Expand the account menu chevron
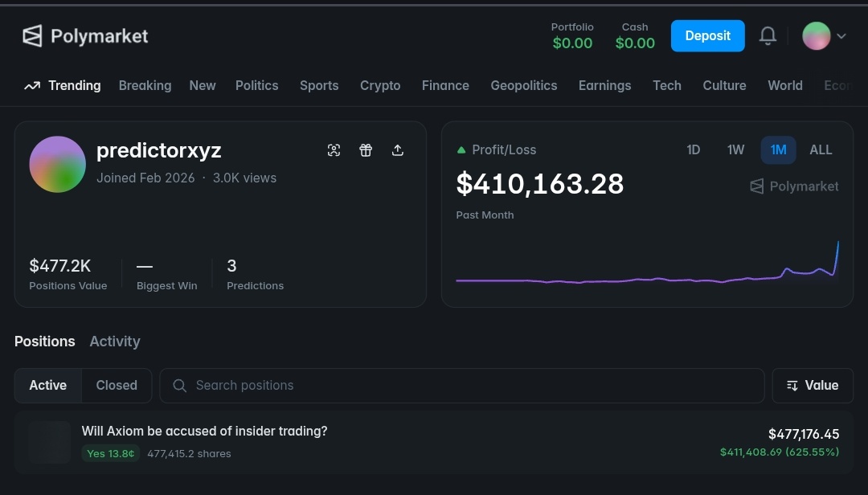Screen dimensions: 868x495 coord(841,36)
